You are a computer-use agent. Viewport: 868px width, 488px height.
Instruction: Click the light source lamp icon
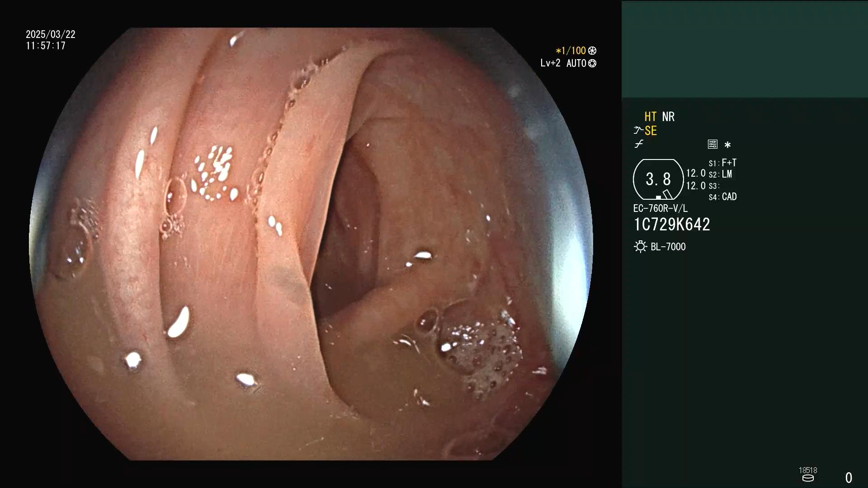pyautogui.click(x=640, y=247)
